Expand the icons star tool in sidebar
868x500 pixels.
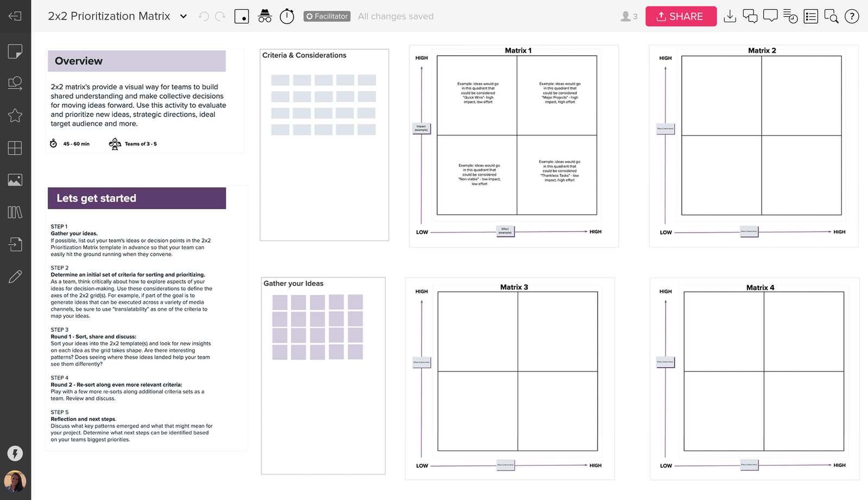(15, 116)
